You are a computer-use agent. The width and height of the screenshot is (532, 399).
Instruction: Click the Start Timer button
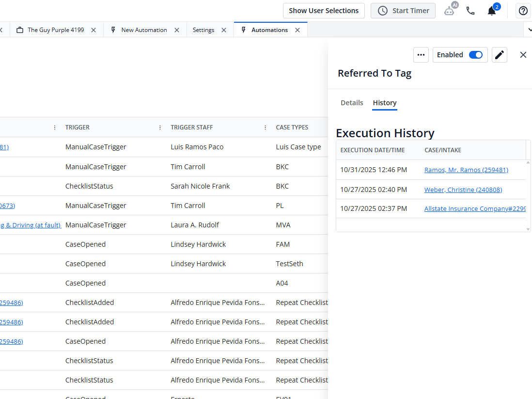coord(403,11)
